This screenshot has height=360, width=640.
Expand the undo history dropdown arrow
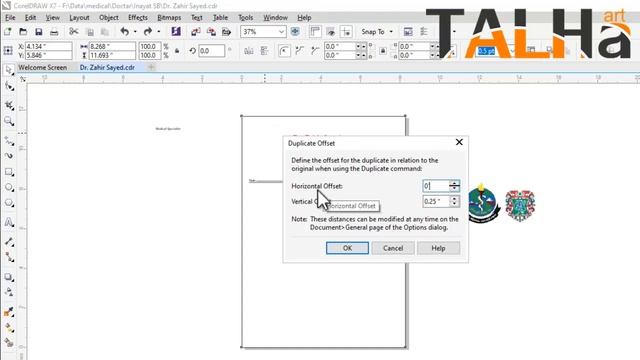(x=135, y=31)
